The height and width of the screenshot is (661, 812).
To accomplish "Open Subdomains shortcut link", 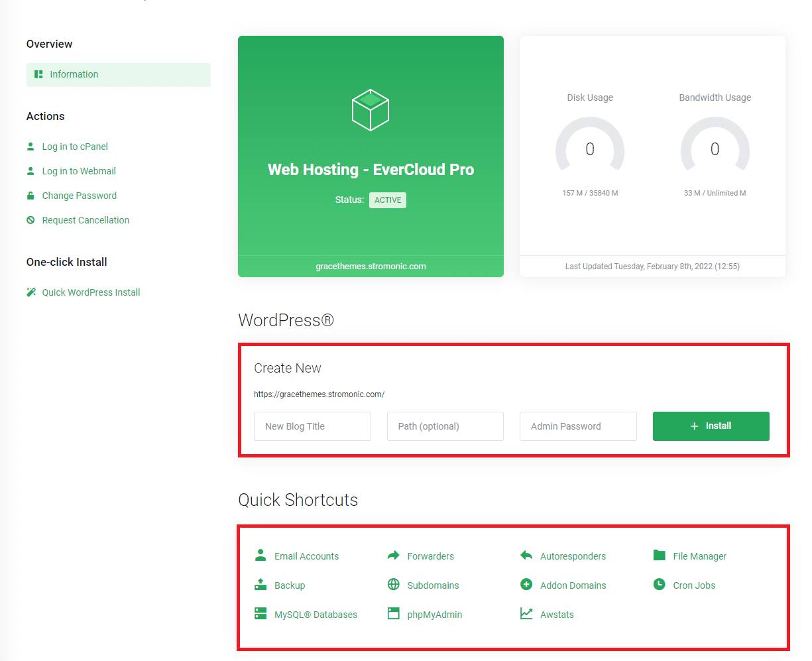I will point(434,585).
